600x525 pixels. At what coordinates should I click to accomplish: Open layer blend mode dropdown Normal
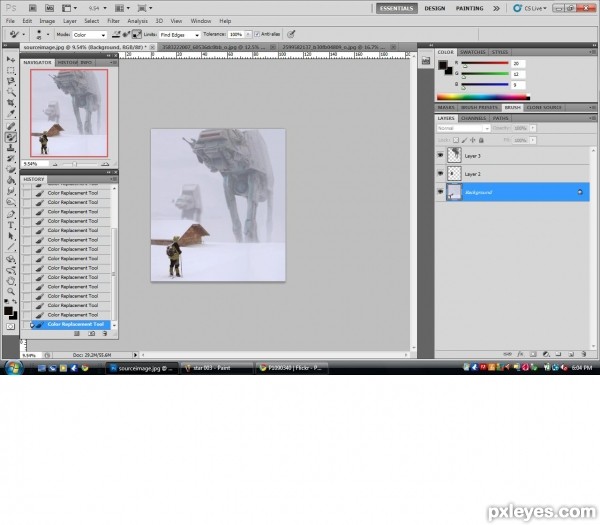(463, 128)
